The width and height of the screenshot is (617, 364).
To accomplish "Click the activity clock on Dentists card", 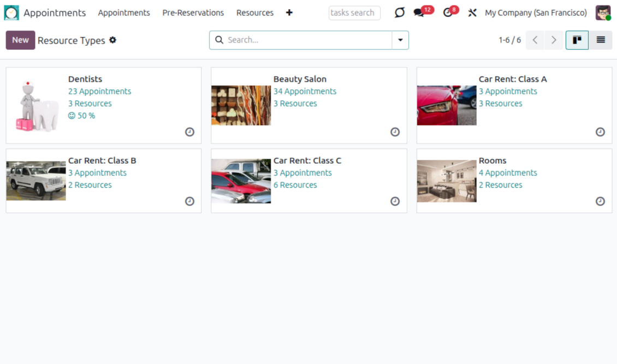I will point(189,132).
